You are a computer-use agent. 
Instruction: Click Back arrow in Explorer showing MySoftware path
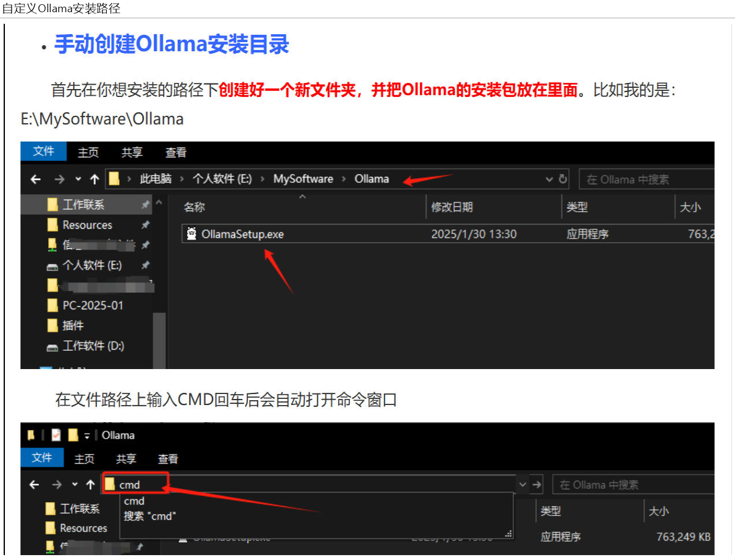[x=35, y=179]
